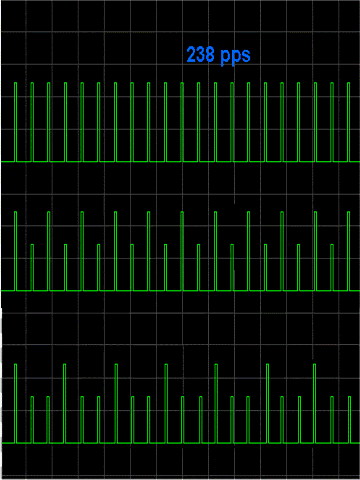The height and width of the screenshot is (480, 360).
Task: Click the second tall pulse in middle waveform
Action: click(49, 251)
